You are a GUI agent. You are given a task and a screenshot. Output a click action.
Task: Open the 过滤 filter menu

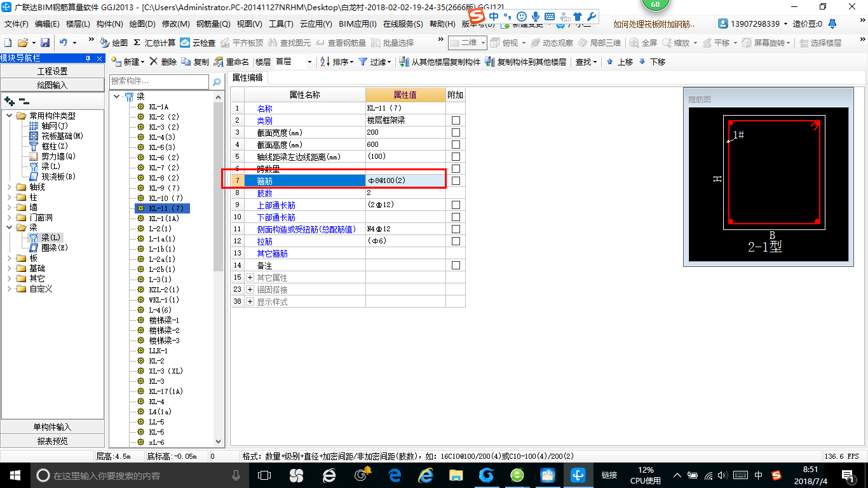[x=374, y=62]
